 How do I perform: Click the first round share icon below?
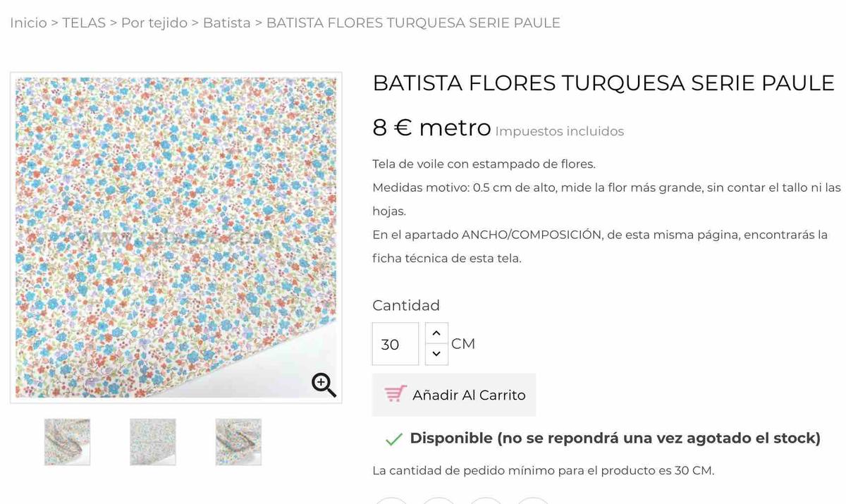click(391, 500)
